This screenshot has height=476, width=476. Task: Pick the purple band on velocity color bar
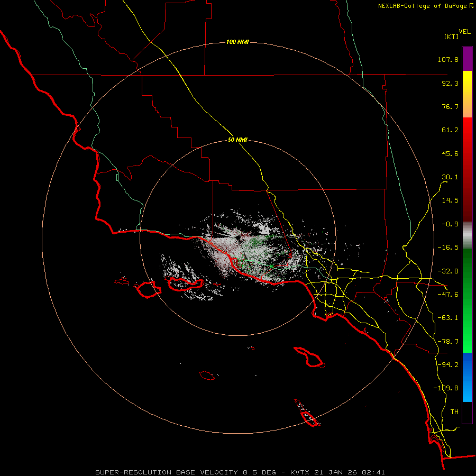[x=467, y=59]
